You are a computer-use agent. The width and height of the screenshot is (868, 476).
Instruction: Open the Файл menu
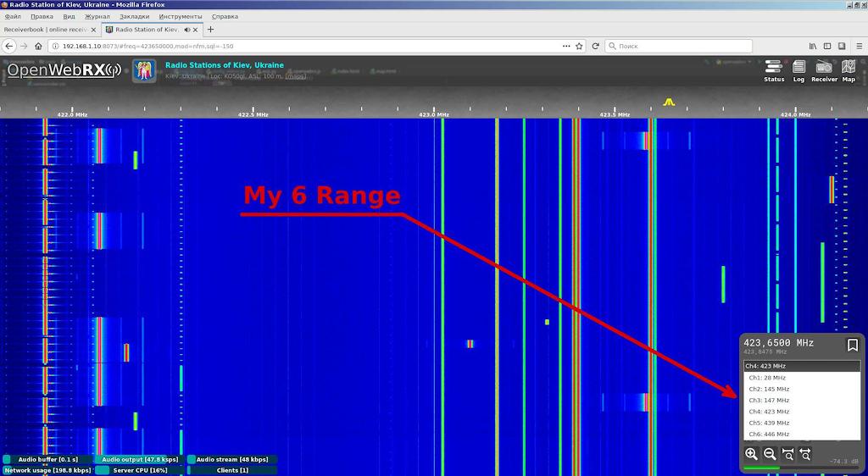pos(13,17)
